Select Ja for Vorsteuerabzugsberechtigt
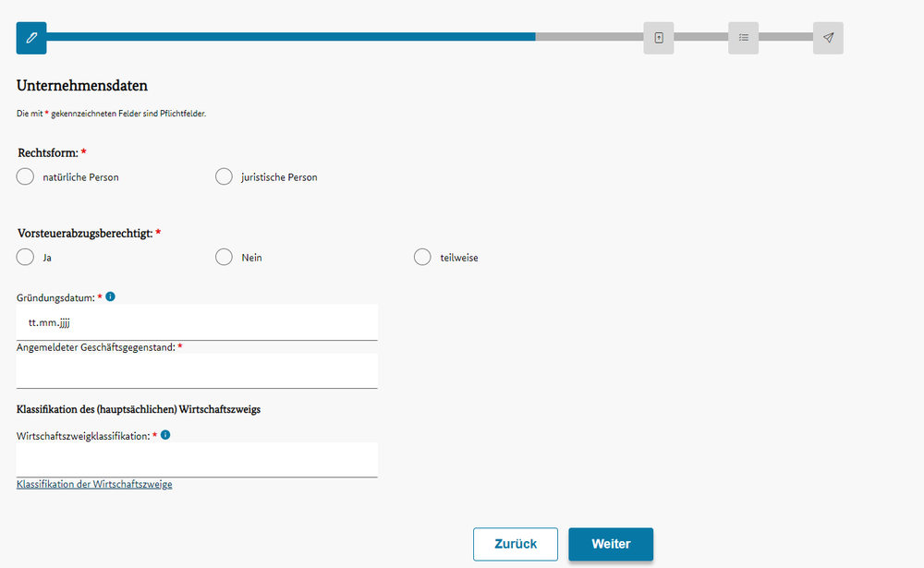The width and height of the screenshot is (924, 568). (25, 257)
